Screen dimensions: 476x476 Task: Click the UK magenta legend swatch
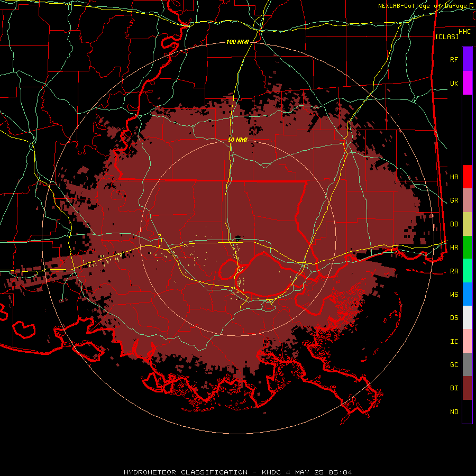467,83
